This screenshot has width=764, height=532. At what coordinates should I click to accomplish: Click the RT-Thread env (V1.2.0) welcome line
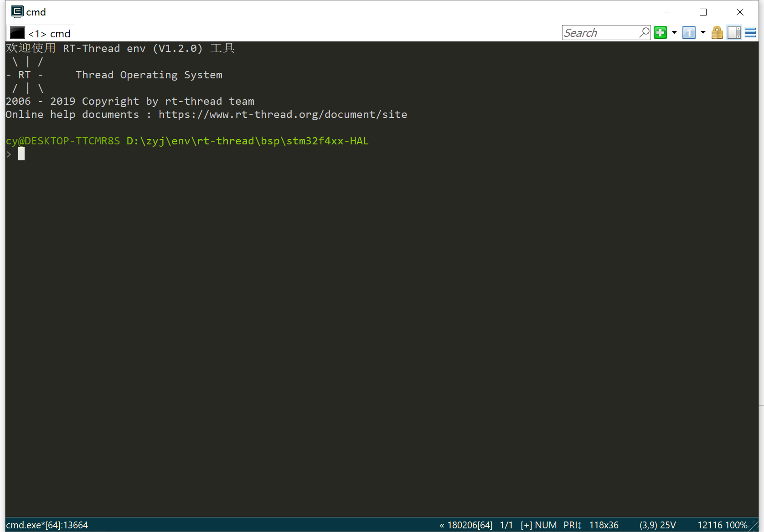coord(120,48)
